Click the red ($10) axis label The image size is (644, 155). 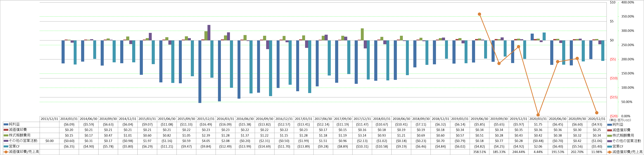click(614, 78)
